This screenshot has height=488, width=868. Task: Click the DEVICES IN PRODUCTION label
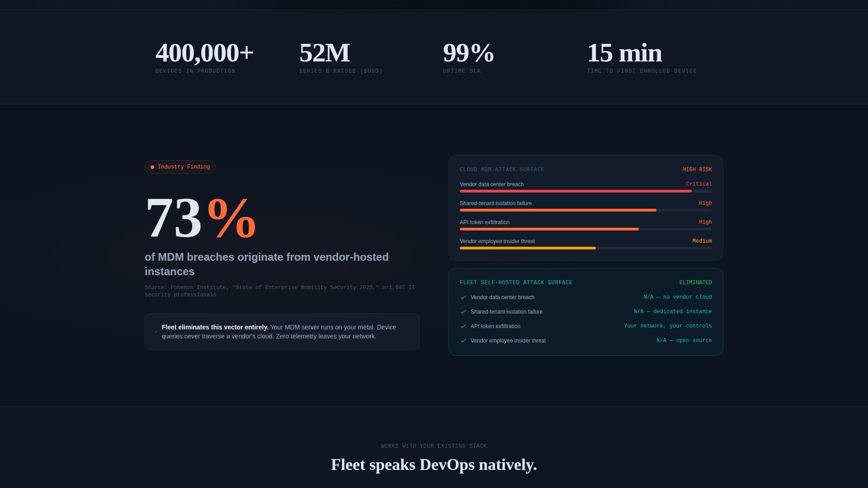[195, 71]
